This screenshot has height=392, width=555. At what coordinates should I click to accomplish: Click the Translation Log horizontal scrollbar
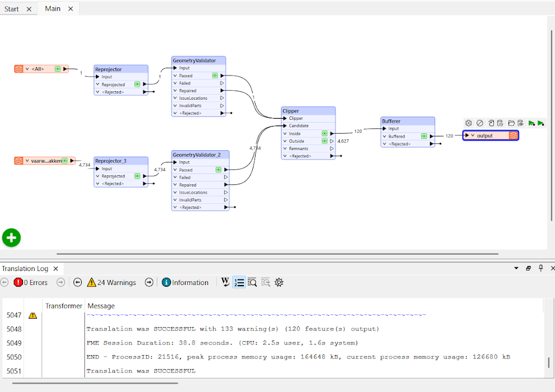[x=95, y=383]
